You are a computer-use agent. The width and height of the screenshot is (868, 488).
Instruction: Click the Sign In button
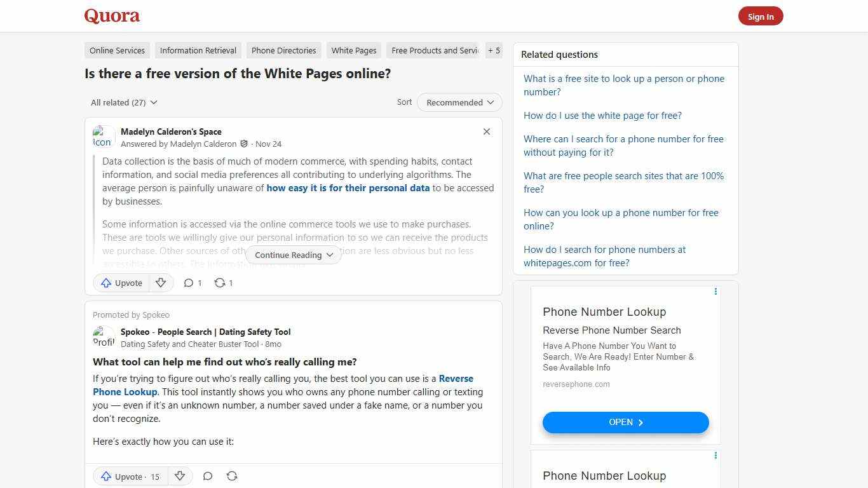761,16
